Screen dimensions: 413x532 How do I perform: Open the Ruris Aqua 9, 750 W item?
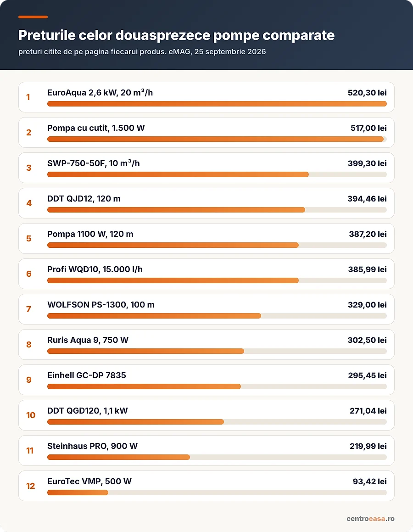point(206,344)
